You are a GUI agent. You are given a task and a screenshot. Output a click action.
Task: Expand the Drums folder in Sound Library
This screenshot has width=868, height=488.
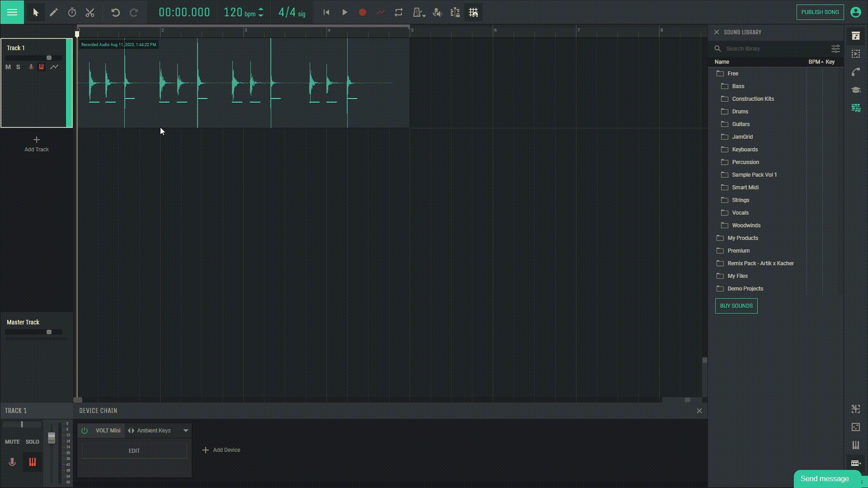point(740,111)
